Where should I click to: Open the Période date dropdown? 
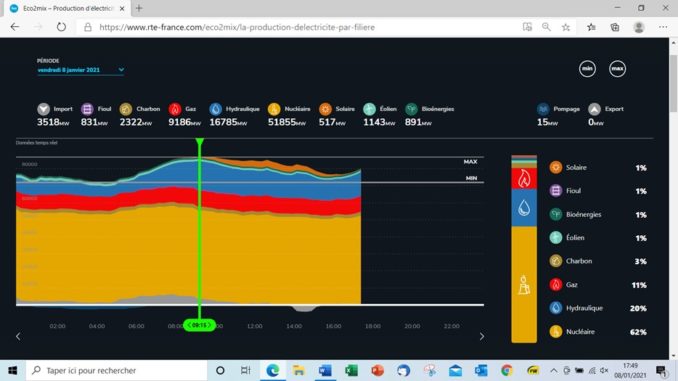pos(80,70)
